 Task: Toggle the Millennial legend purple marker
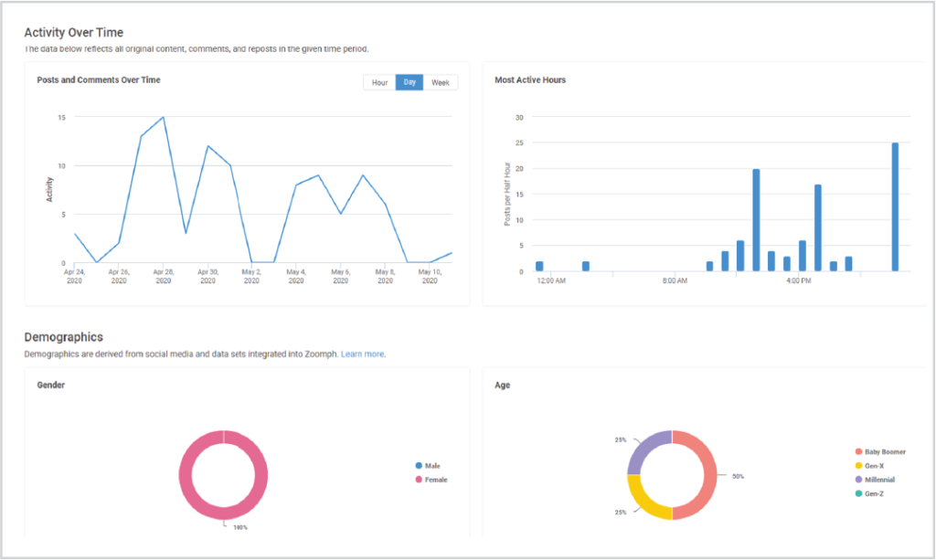[x=858, y=480]
